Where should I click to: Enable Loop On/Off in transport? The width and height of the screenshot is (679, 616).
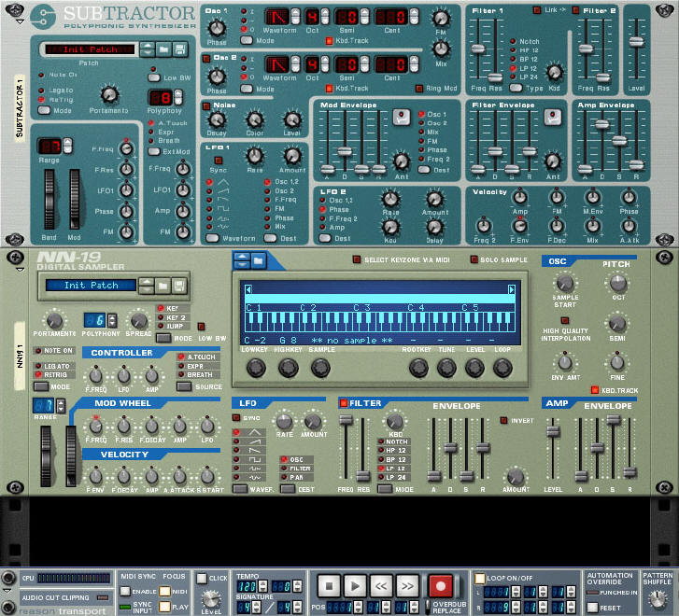pyautogui.click(x=480, y=578)
